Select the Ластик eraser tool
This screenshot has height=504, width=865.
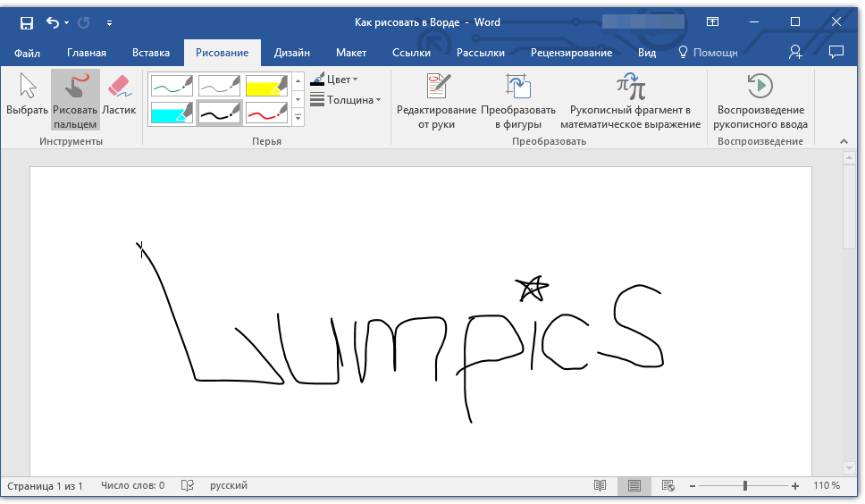119,97
